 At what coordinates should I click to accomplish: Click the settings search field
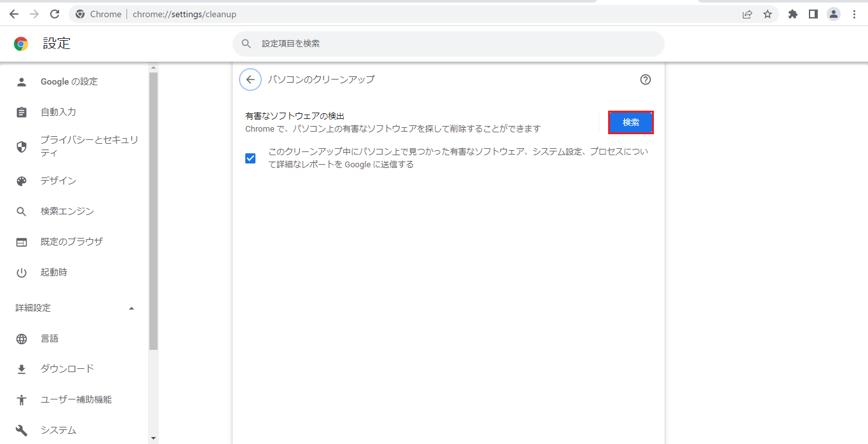(x=448, y=44)
